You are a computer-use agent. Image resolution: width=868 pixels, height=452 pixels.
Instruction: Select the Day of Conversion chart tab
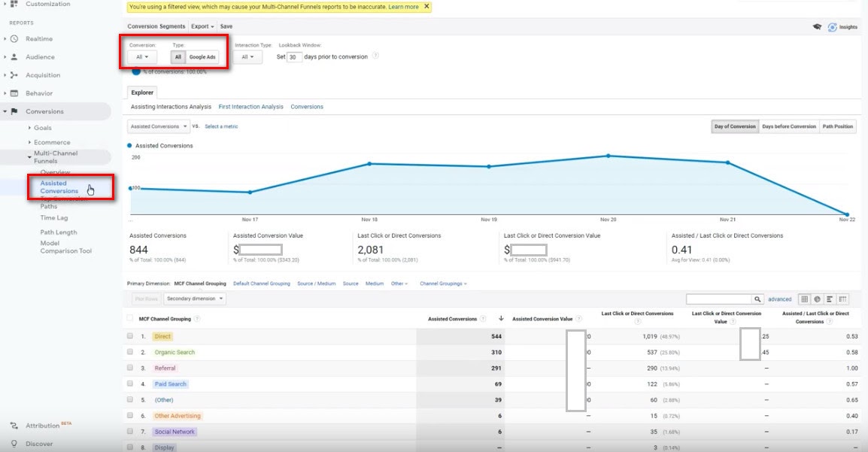click(x=735, y=126)
